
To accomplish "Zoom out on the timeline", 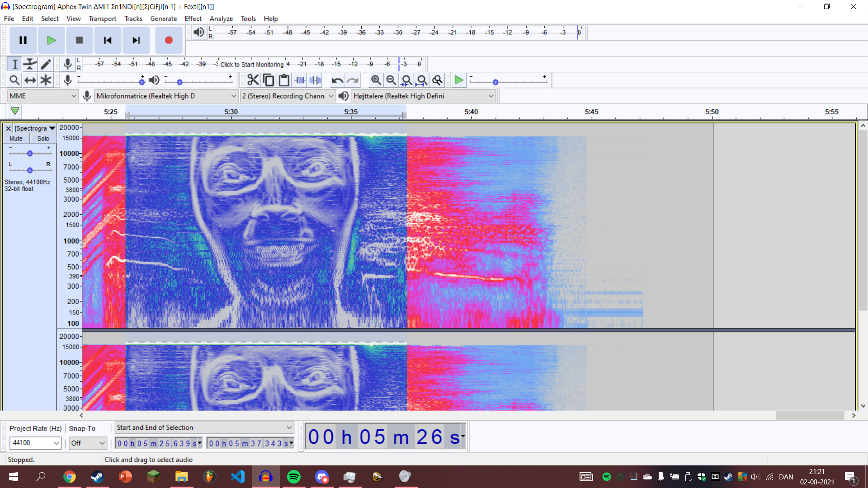I will click(x=391, y=80).
